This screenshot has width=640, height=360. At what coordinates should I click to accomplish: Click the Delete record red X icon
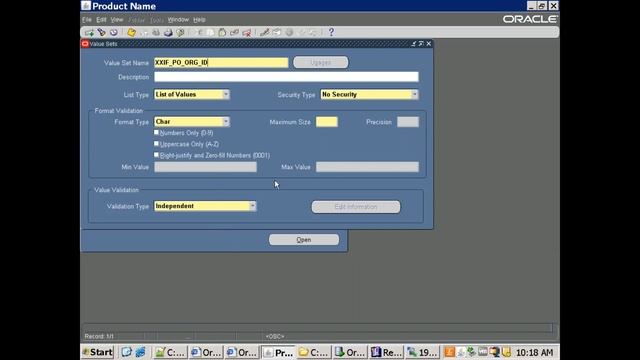247,32
